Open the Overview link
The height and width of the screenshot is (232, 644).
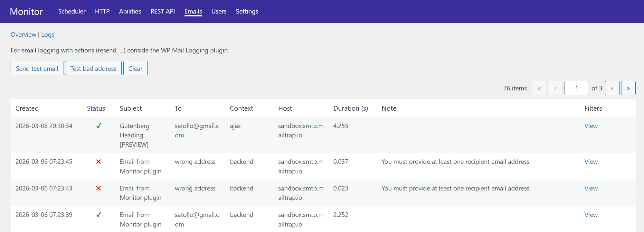23,34
